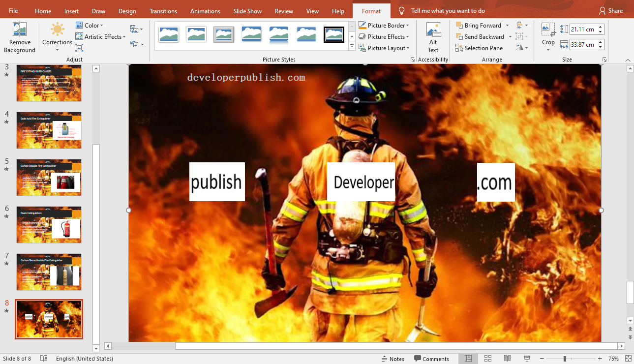Open the Corrections menu
Viewport: 634px width, 364px height.
click(57, 37)
